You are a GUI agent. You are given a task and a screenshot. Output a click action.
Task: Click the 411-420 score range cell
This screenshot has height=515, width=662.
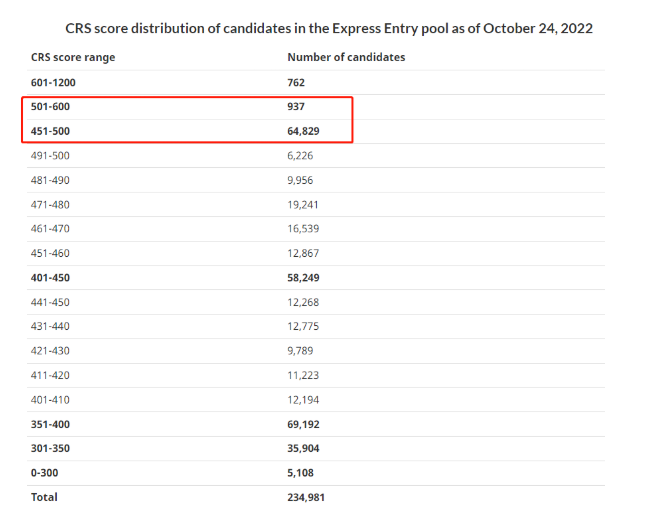(x=50, y=375)
